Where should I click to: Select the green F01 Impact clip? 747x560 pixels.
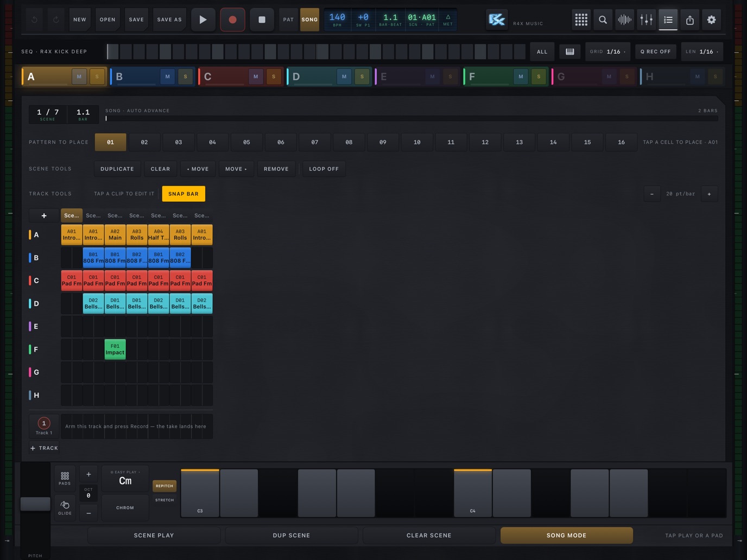click(x=115, y=349)
